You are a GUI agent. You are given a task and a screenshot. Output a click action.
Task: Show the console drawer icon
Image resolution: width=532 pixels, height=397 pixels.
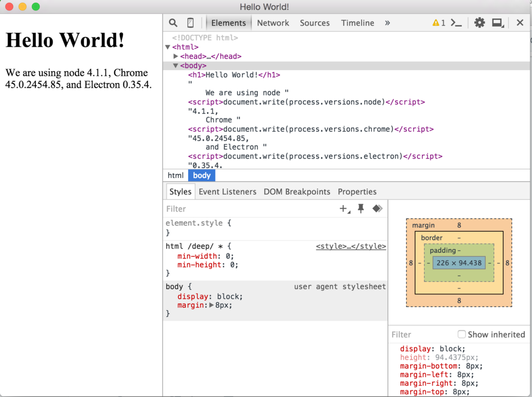click(x=456, y=23)
